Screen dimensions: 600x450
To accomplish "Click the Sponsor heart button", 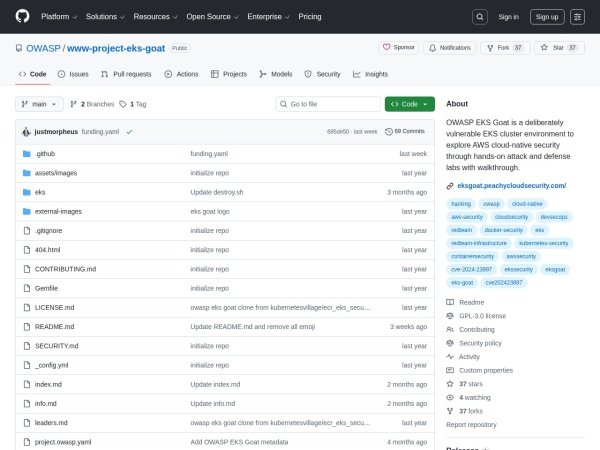I will [x=399, y=47].
